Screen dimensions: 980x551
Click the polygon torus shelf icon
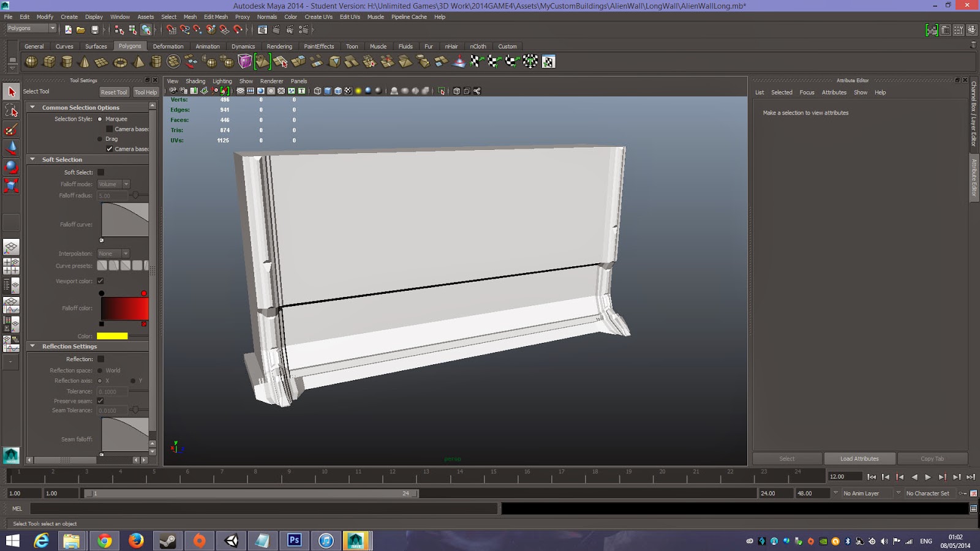click(120, 62)
